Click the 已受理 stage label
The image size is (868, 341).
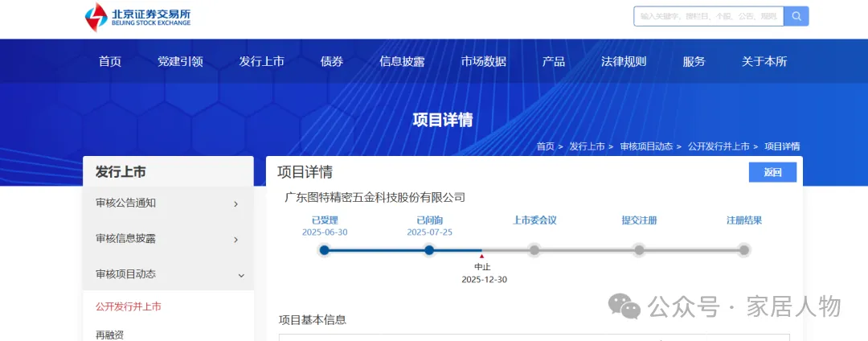[x=325, y=220]
